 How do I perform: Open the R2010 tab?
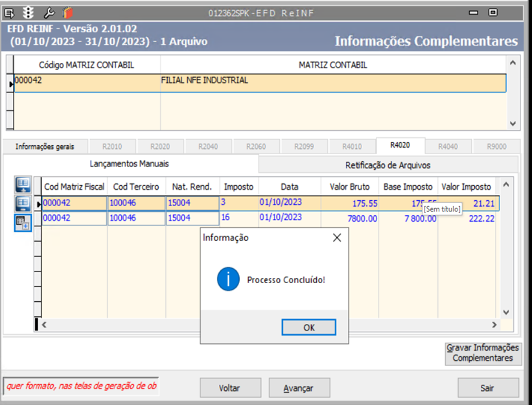coord(112,146)
